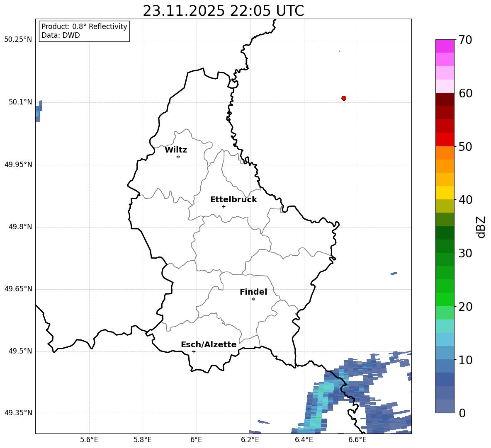Click the 6.2°E longitude label
This screenshot has height=448, width=491.
250,440
